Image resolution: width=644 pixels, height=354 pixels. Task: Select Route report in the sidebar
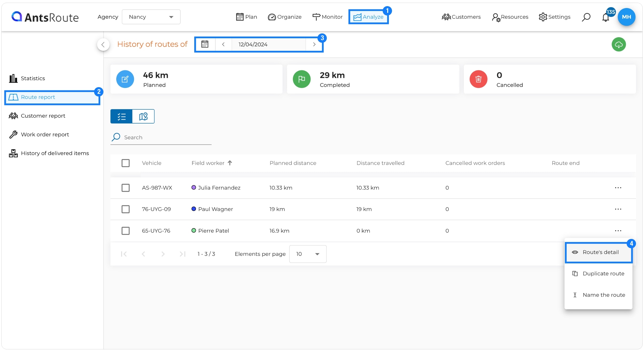click(52, 97)
